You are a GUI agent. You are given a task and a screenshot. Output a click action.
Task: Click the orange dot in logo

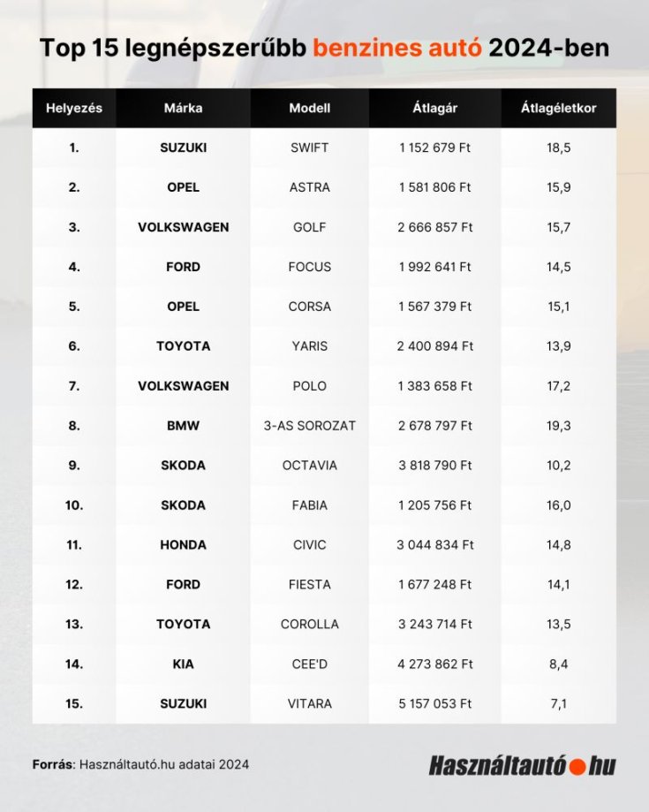pos(579,766)
